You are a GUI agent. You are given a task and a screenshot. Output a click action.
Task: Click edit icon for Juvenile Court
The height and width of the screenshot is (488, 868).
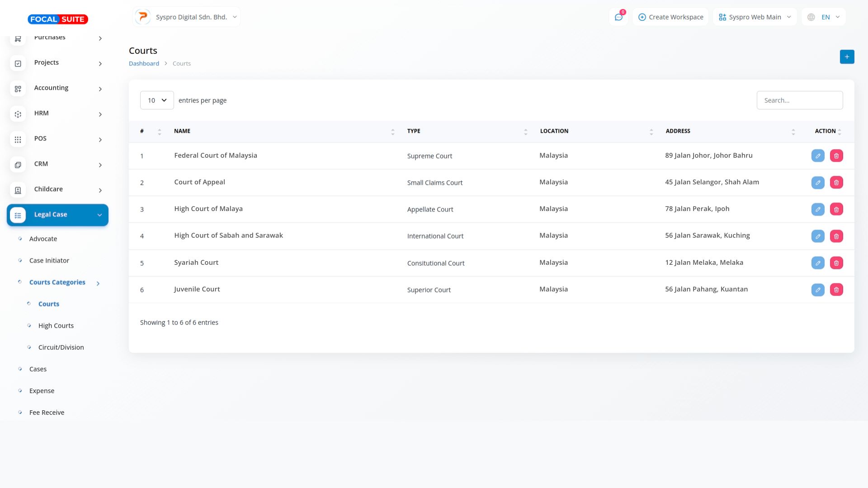[x=817, y=290]
